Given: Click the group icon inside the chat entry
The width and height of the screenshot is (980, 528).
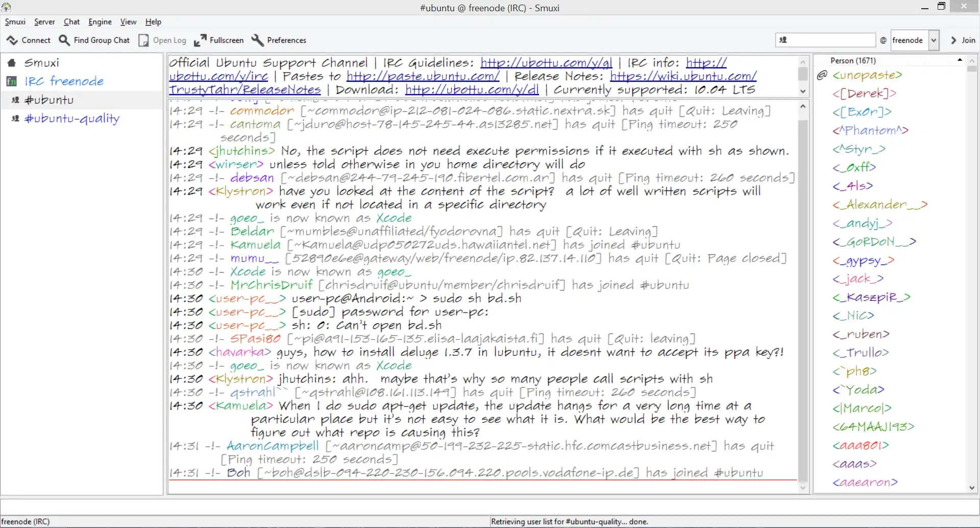Looking at the screenshot, I should (x=783, y=40).
